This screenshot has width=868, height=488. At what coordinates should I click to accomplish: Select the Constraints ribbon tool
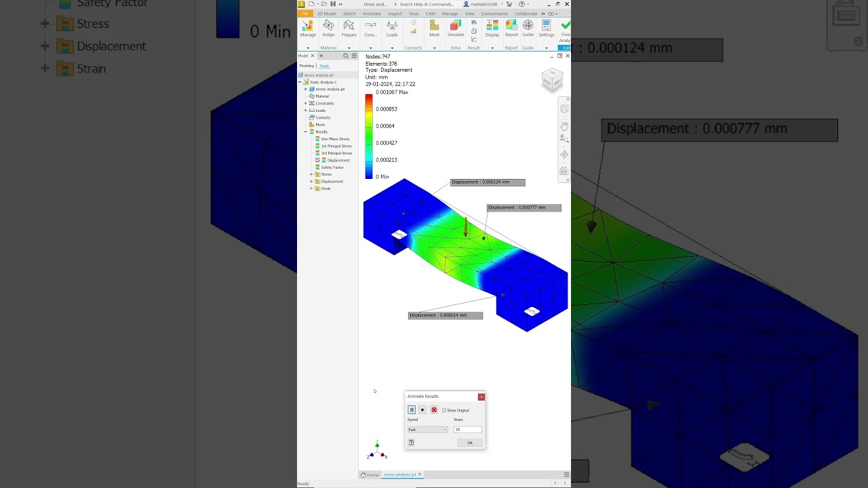click(x=370, y=28)
